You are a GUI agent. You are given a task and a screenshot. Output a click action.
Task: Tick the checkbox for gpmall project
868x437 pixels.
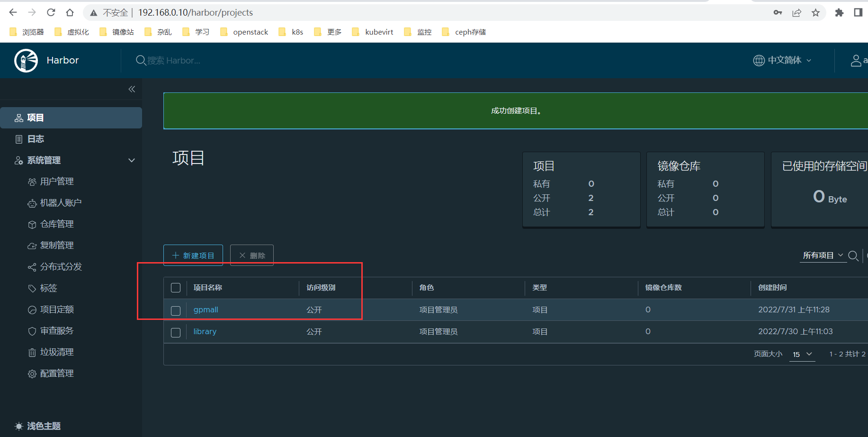pyautogui.click(x=176, y=311)
